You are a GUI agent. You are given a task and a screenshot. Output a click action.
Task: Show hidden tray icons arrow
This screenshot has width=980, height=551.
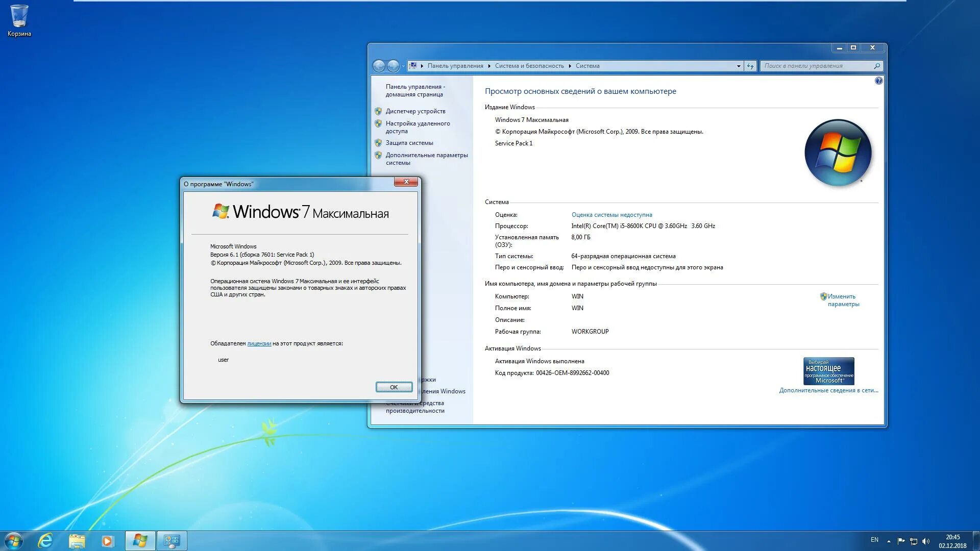coord(889,541)
